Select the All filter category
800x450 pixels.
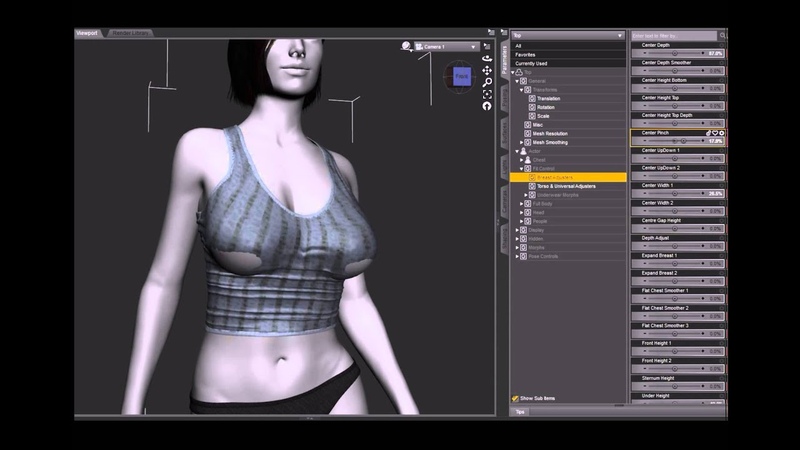[568, 46]
